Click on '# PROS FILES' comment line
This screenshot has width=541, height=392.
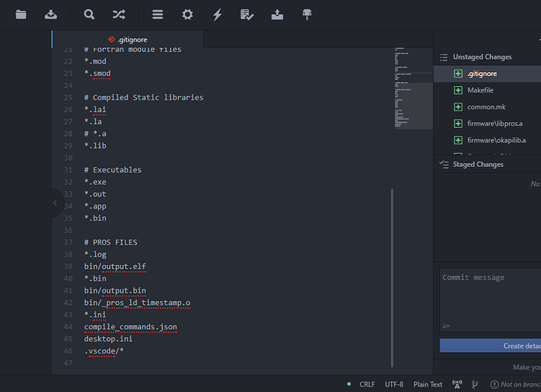click(111, 242)
